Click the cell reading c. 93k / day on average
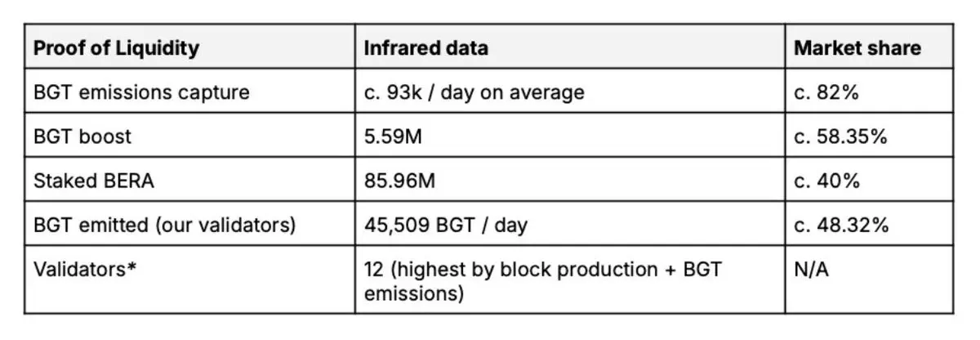Screen dimensions: 980x340 [570, 92]
